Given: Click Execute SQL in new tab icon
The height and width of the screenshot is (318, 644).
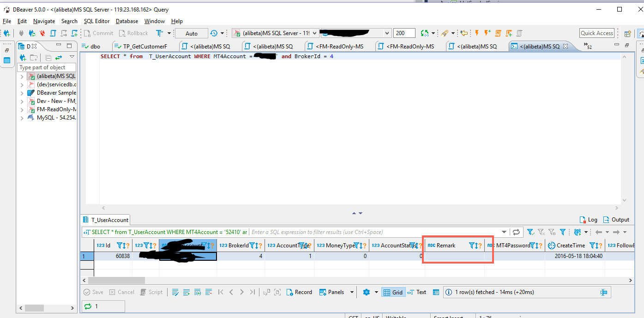Looking at the screenshot, I should [x=487, y=33].
